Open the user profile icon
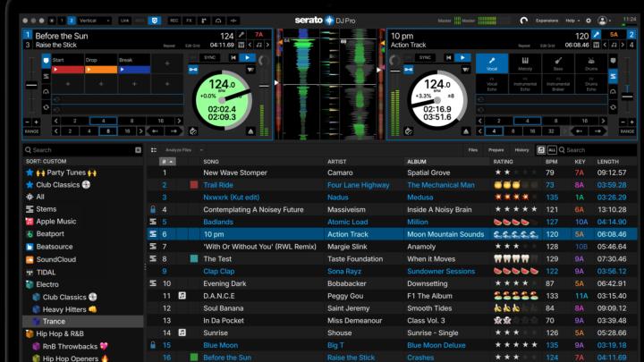The height and width of the screenshot is (362, 644). [x=603, y=21]
